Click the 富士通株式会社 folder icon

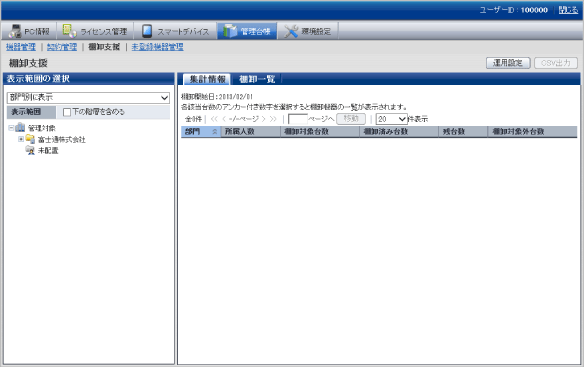(30, 139)
